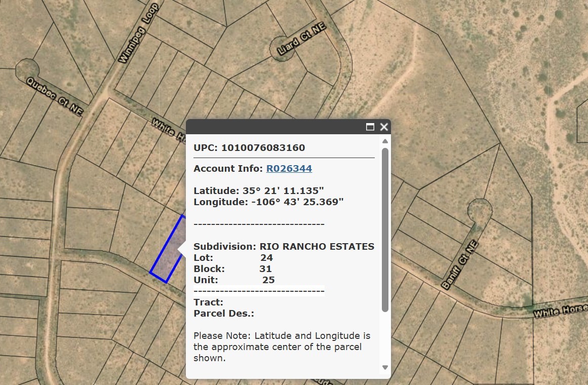Click the Latitude coordinate text

259,190
